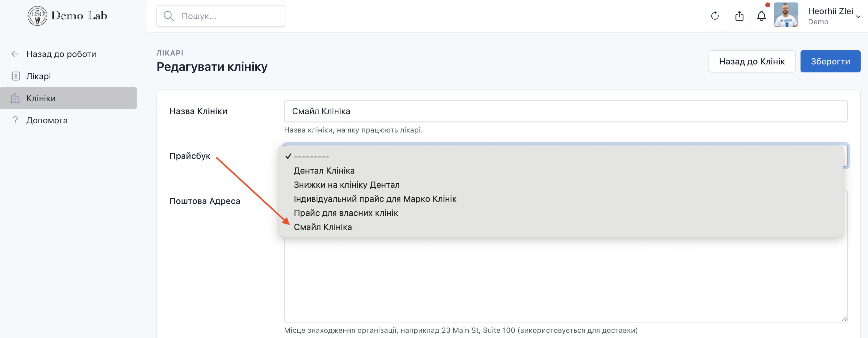The height and width of the screenshot is (338, 868).
Task: Open Клініки in the sidebar
Action: tap(41, 98)
